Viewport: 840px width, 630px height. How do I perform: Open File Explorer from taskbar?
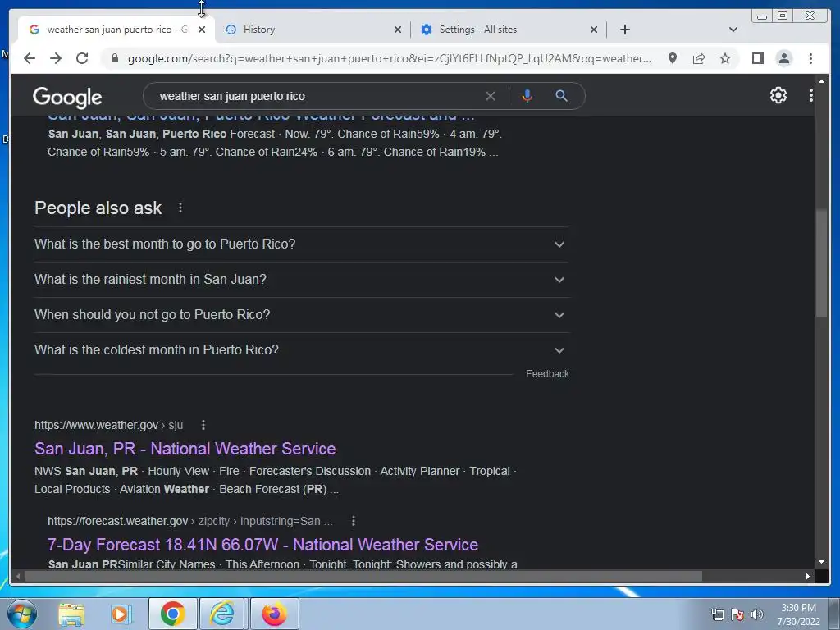(71, 614)
